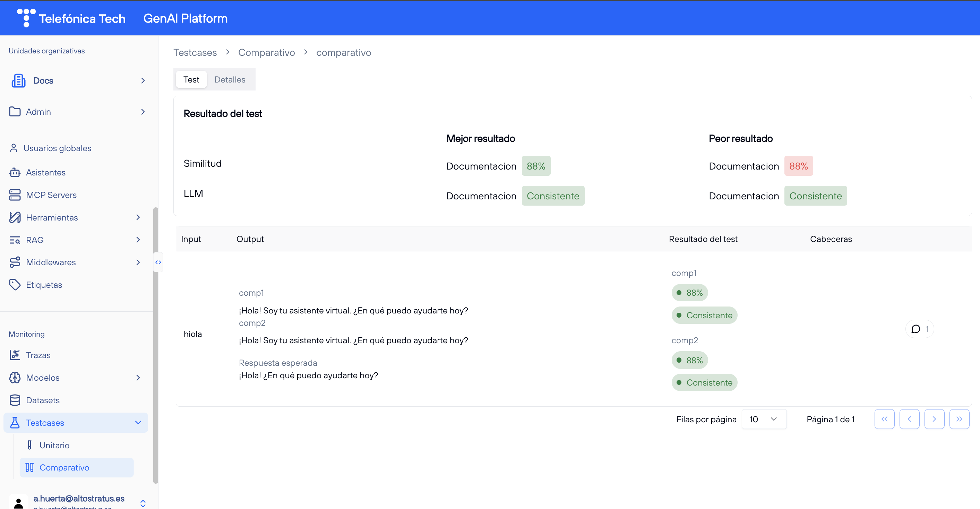The image size is (980, 509).
Task: Click the Etiquetas tag icon
Action: 15,285
